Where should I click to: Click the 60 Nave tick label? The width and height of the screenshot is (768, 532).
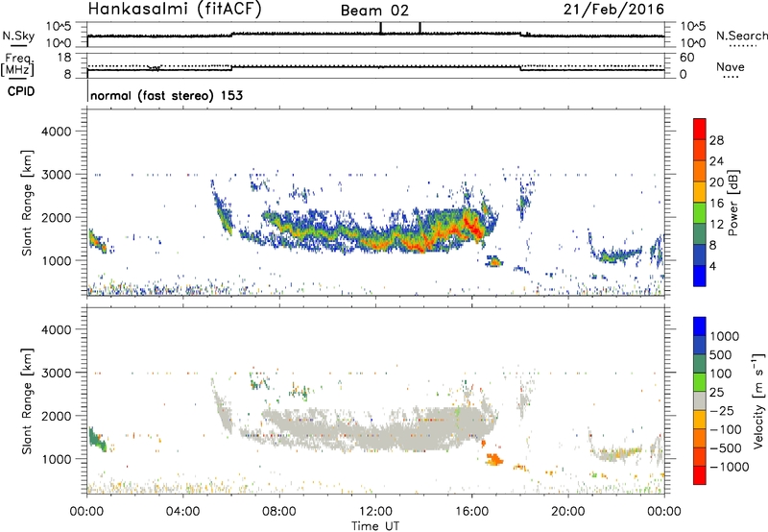(x=686, y=58)
